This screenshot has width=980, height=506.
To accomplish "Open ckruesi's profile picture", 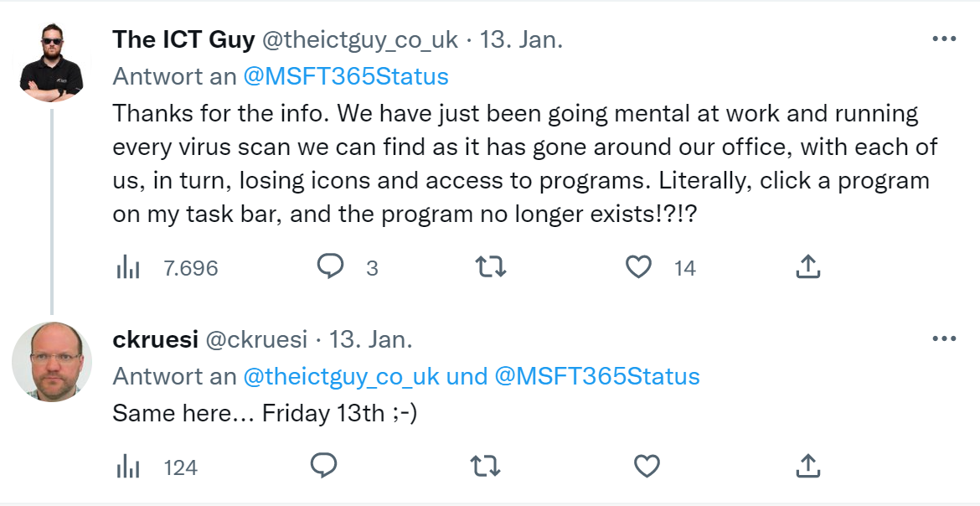I will click(51, 362).
